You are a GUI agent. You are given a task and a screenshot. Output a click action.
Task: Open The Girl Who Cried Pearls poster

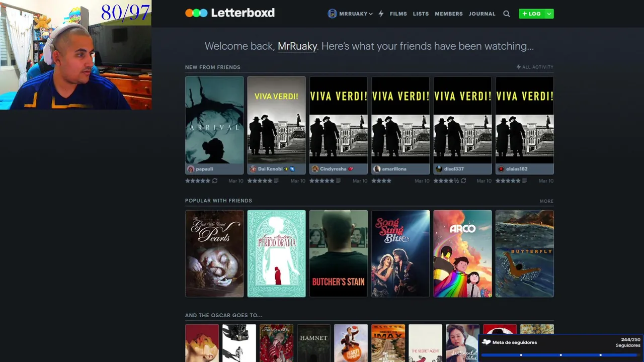pos(214,253)
